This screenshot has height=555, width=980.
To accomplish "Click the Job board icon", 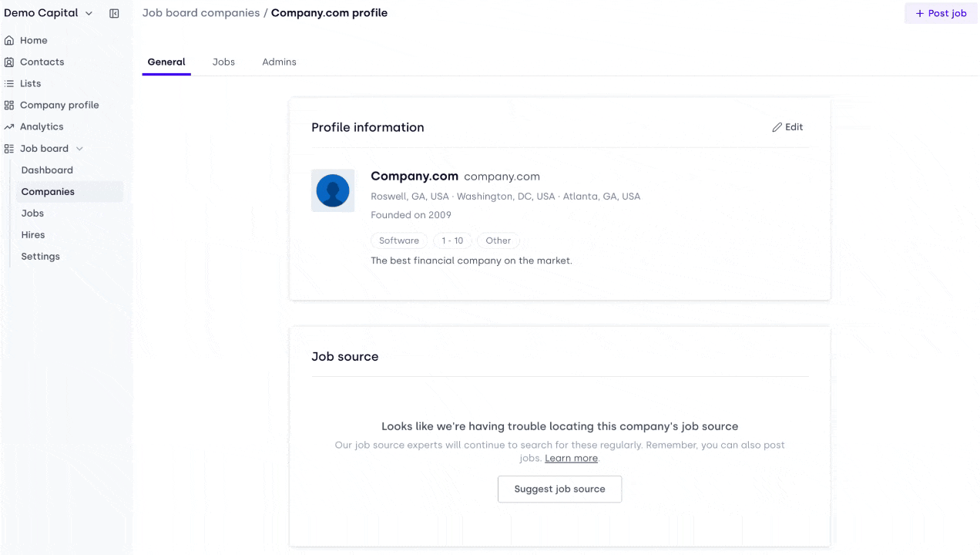I will (x=9, y=148).
